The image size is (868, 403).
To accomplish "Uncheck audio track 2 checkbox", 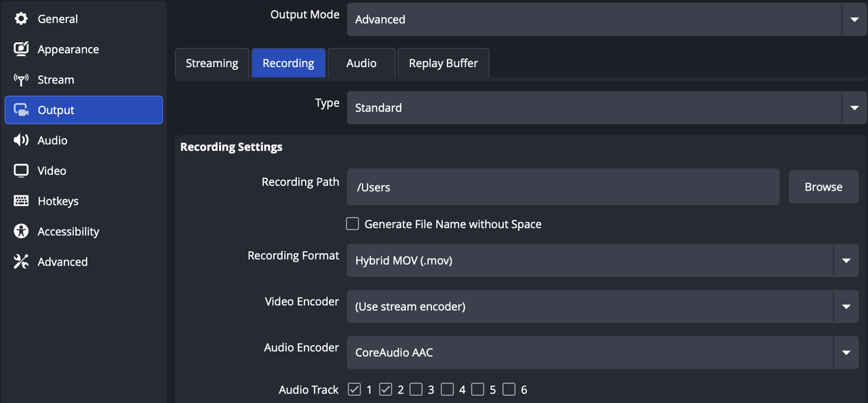I will tap(385, 389).
